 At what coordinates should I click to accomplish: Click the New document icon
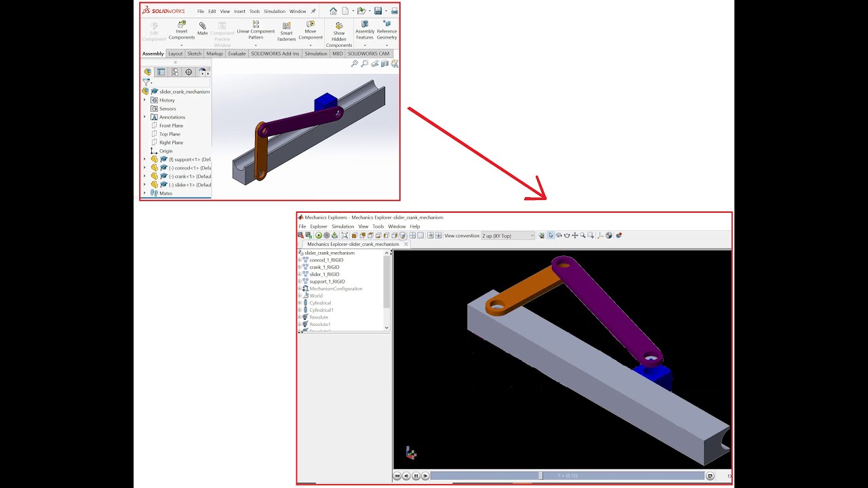coord(345,11)
